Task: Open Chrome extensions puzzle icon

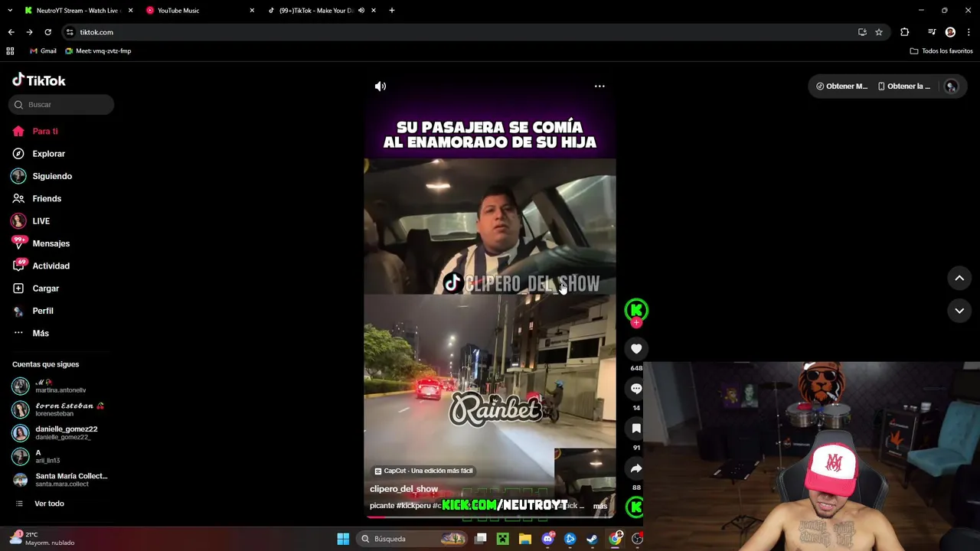Action: [905, 32]
